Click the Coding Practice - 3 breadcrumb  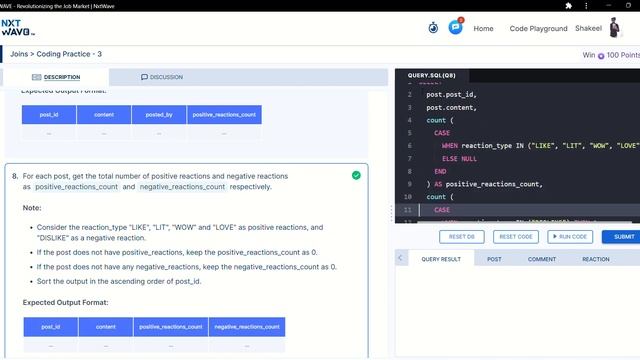[x=69, y=54]
